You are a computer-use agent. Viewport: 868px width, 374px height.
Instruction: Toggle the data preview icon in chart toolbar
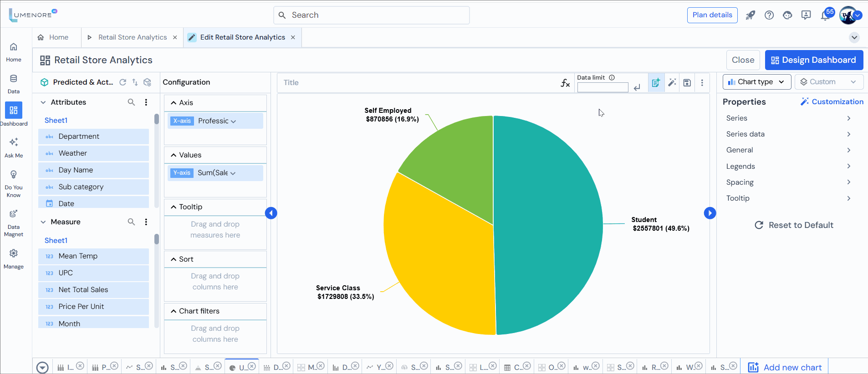tap(656, 82)
